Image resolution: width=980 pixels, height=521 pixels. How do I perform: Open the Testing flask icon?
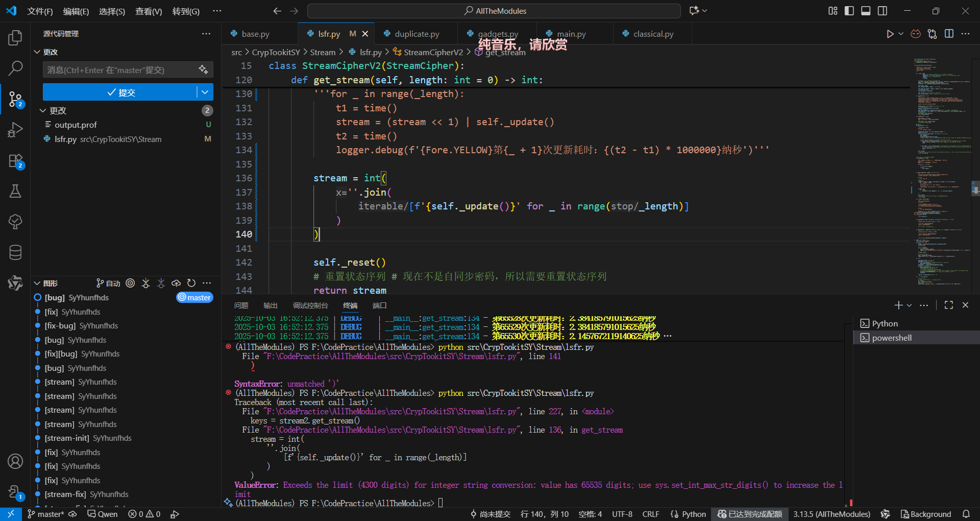pos(15,192)
